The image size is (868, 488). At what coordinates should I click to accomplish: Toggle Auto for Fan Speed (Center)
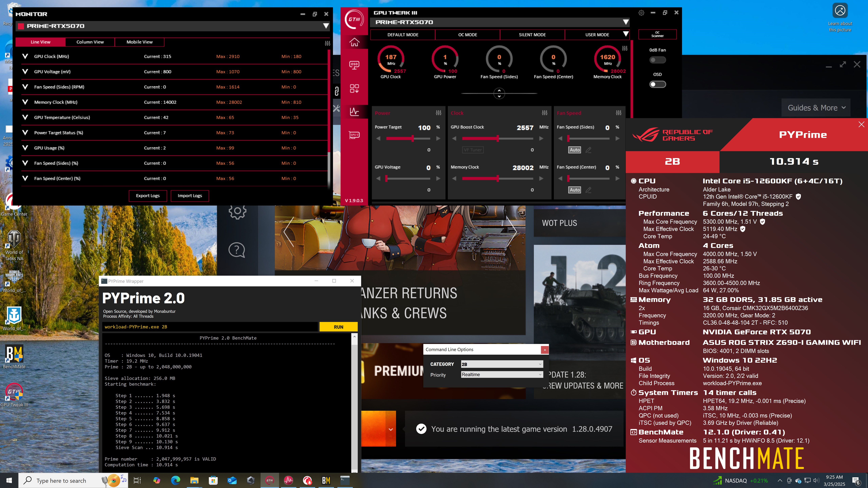point(575,190)
